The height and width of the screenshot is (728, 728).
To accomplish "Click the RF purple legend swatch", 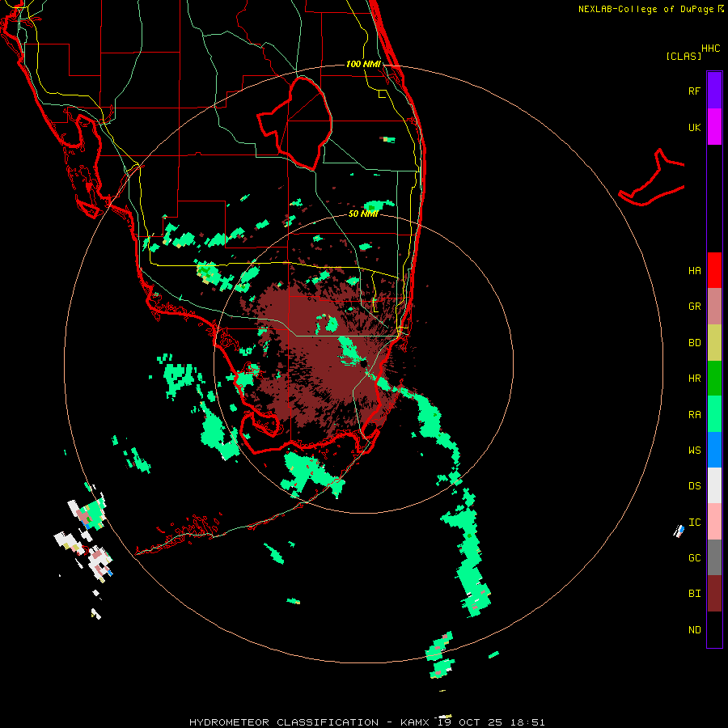I will click(714, 90).
